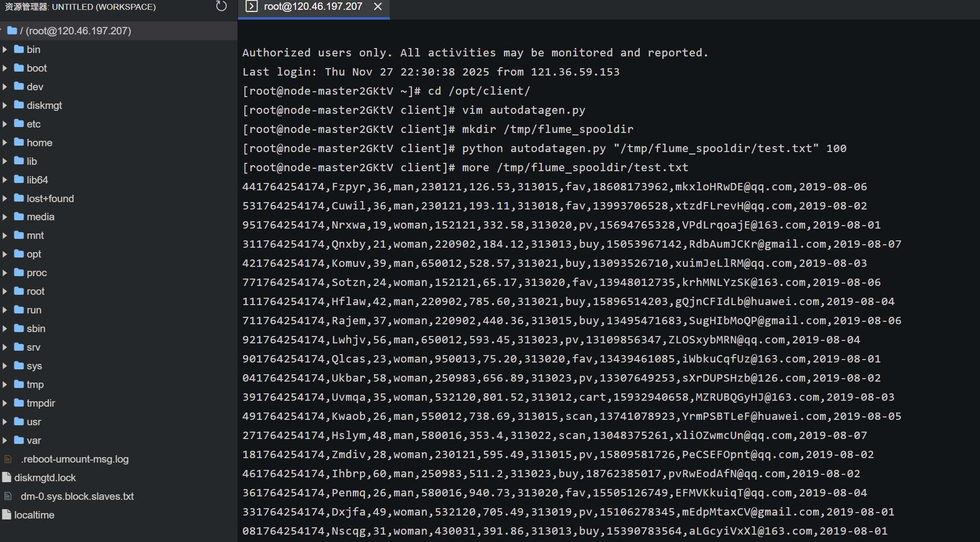Click the dm-0.sys.block.slaves.txt file icon
The height and width of the screenshot is (542, 980).
(x=8, y=496)
